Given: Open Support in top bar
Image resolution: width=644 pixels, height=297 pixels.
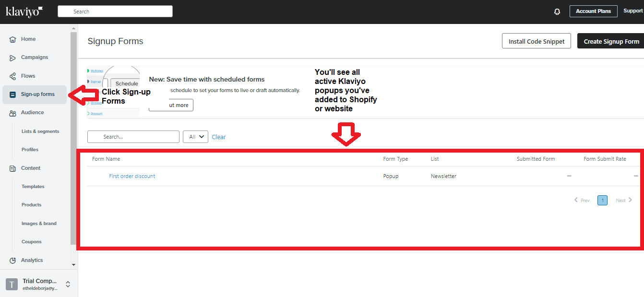Looking at the screenshot, I should [x=633, y=11].
